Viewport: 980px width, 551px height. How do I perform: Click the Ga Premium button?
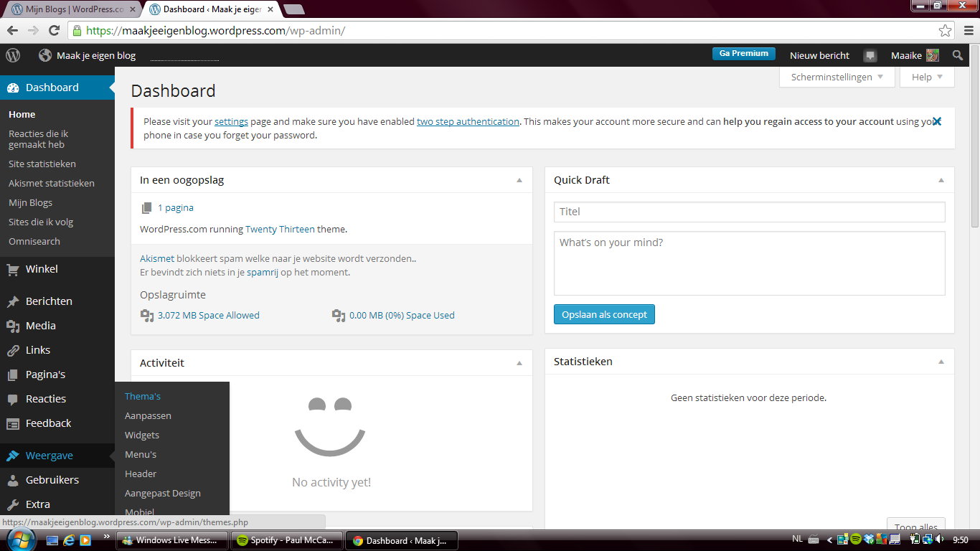743,54
